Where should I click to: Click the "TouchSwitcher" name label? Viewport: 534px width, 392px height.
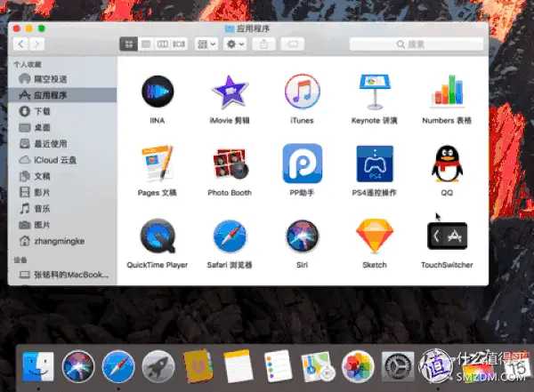[x=447, y=265]
